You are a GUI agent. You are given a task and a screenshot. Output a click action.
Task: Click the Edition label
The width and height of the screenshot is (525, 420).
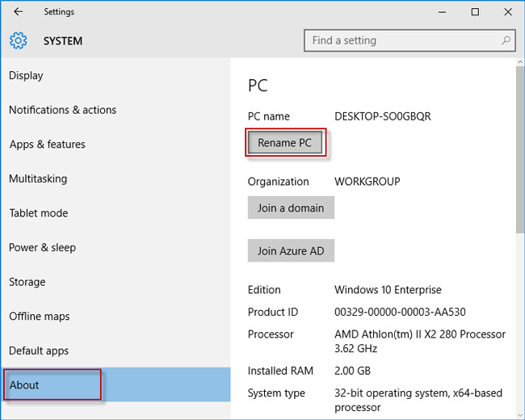[x=264, y=290]
